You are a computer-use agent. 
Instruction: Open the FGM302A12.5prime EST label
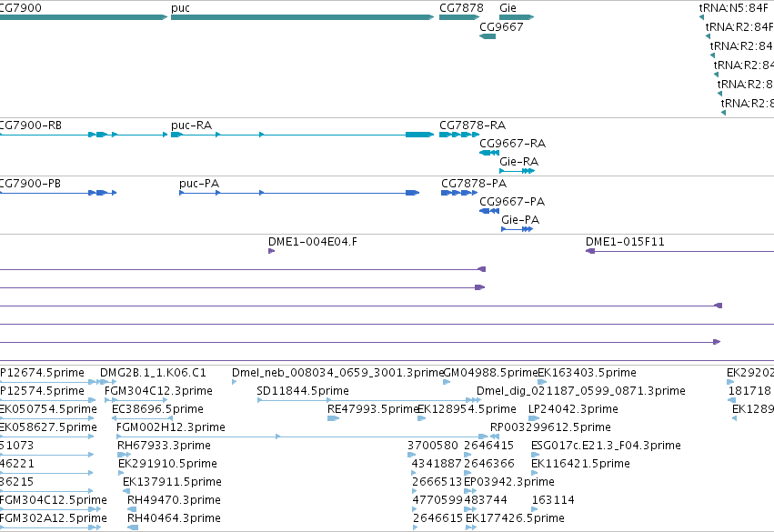pos(54,518)
